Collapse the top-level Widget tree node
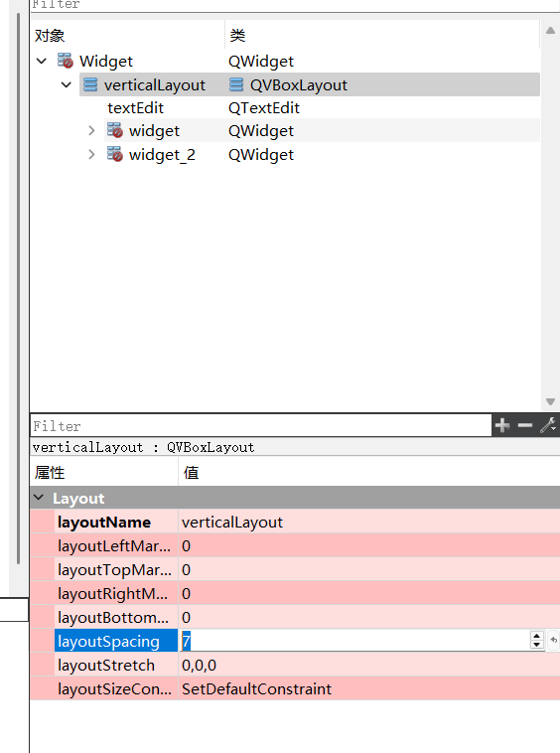Image resolution: width=560 pixels, height=753 pixels. [x=42, y=61]
